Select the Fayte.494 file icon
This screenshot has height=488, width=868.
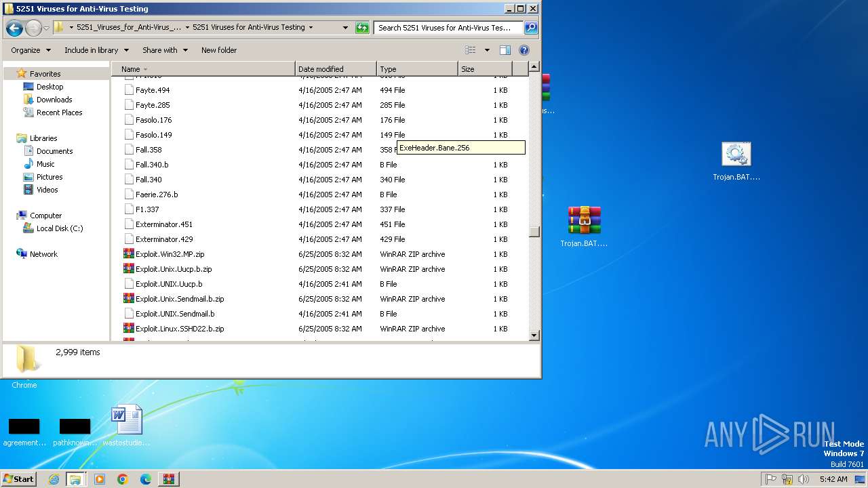(x=129, y=90)
